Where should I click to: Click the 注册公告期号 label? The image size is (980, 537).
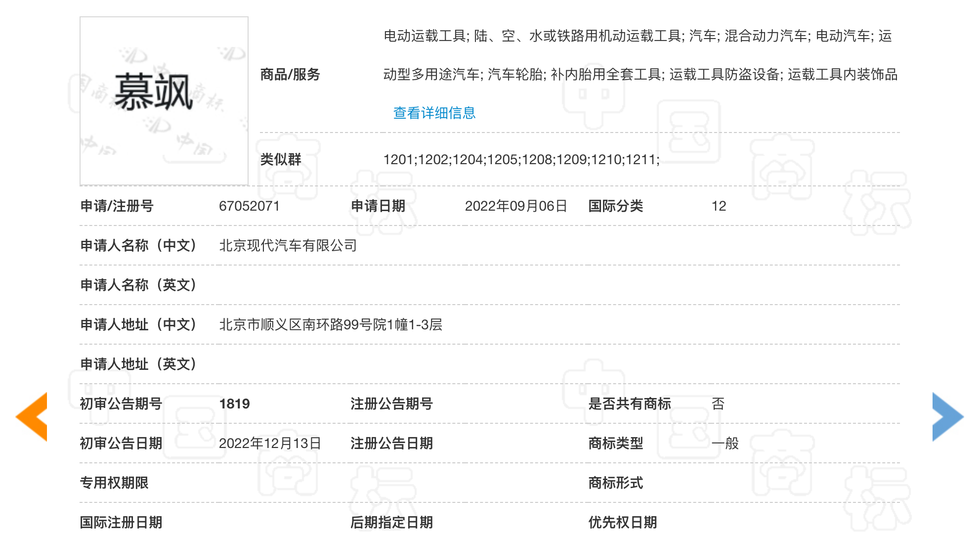point(392,403)
